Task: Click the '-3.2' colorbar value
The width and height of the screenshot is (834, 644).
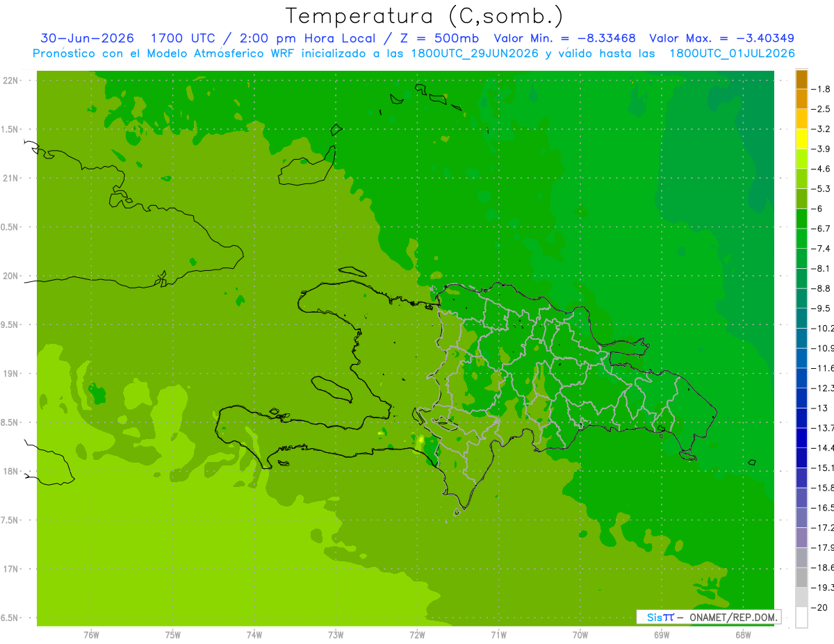Action: tap(821, 129)
